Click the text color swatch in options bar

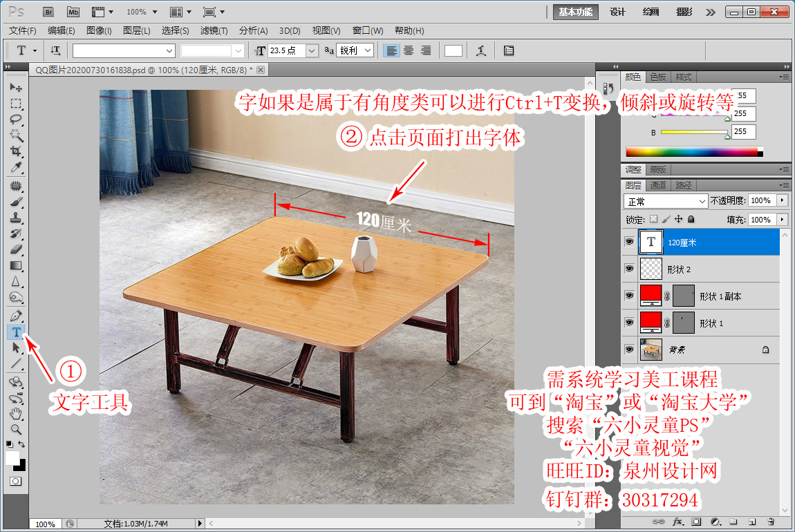pyautogui.click(x=453, y=50)
